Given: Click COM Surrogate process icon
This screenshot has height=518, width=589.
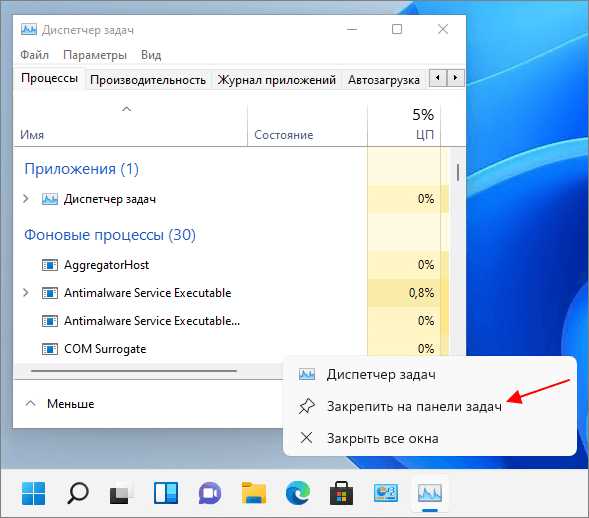Looking at the screenshot, I should 50,349.
